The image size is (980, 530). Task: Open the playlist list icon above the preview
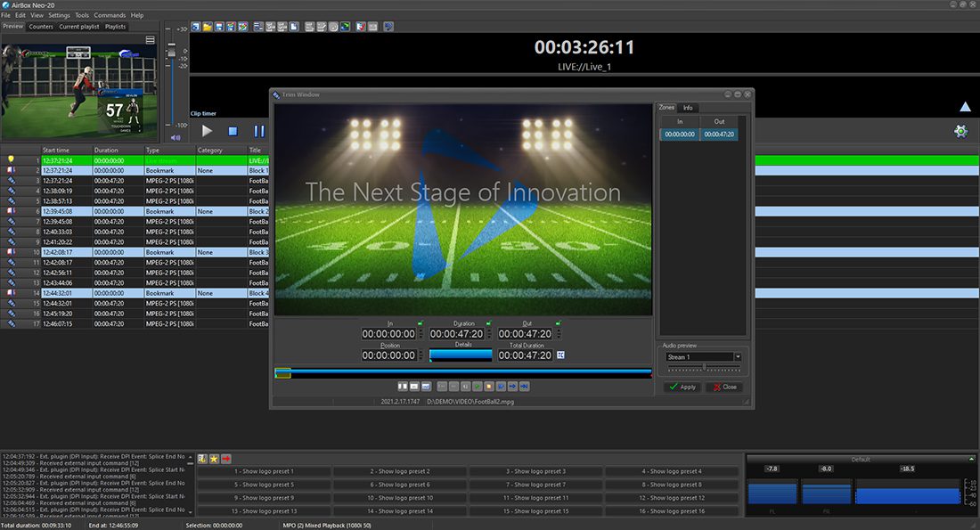point(148,39)
